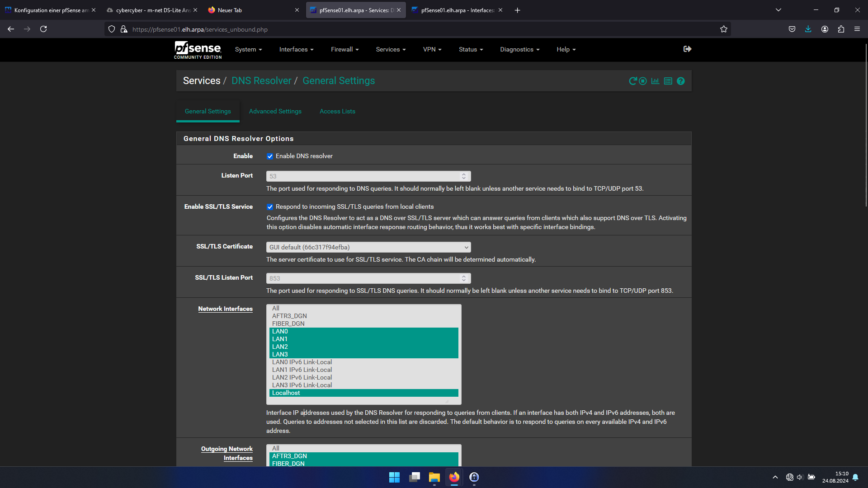This screenshot has height=488, width=868.
Task: Open the System menu
Action: [248, 50]
